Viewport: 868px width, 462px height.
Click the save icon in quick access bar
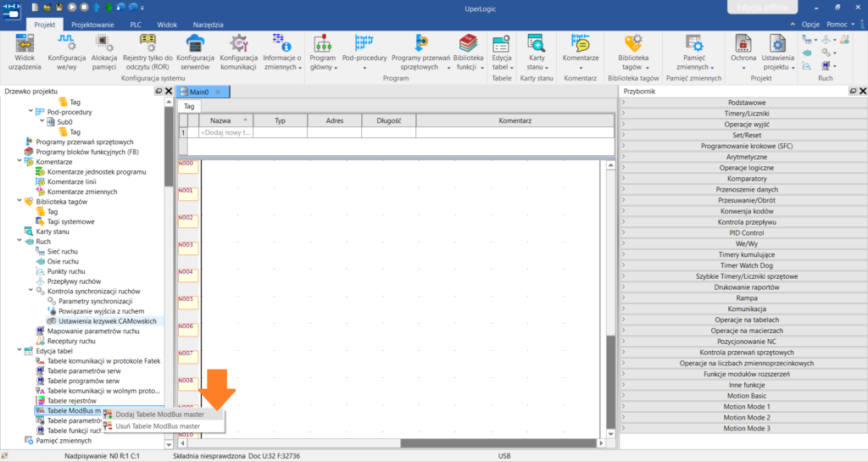point(60,7)
